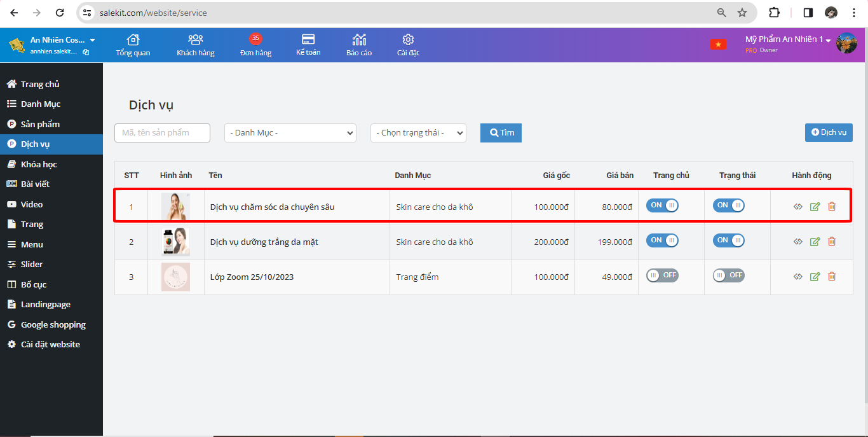Viewport: 868px width, 437px height.
Task: Edit Dịch vụ dưỡng trắng da mặt
Action: point(815,242)
